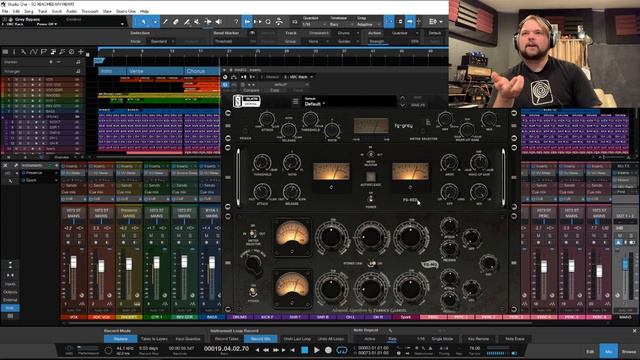Open the Track menu
The height and width of the screenshot is (360, 640).
42,11
